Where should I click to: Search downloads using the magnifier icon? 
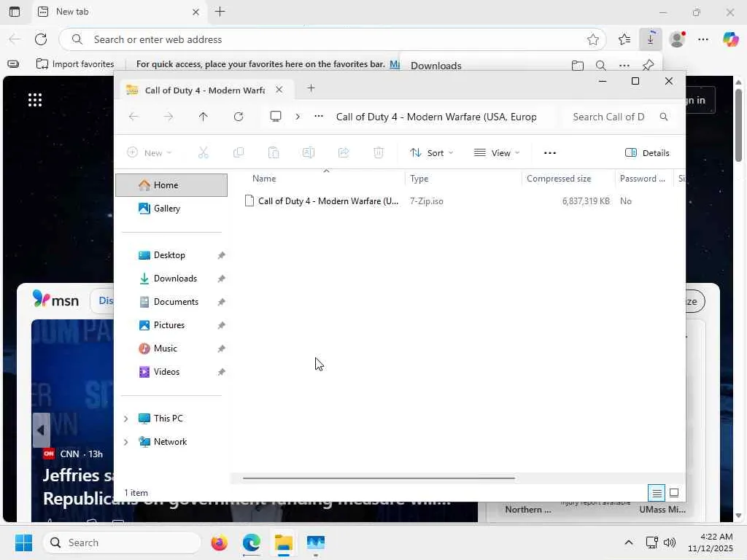coord(601,65)
